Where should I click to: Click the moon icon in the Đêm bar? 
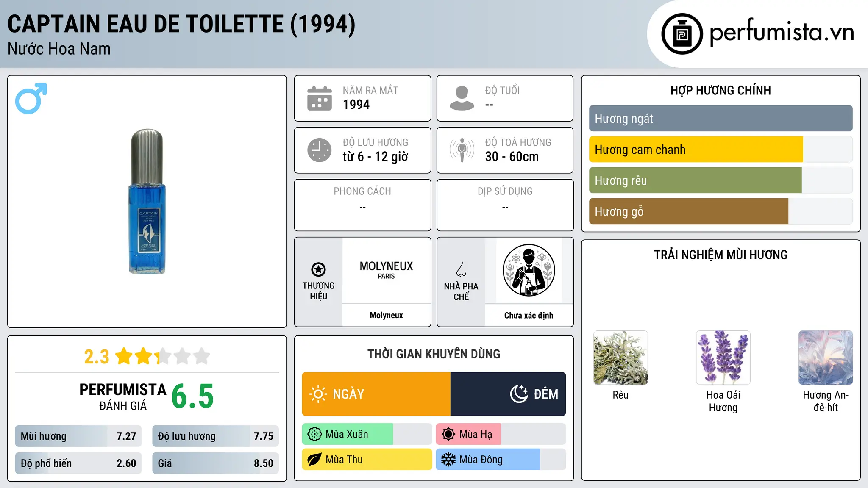519,394
